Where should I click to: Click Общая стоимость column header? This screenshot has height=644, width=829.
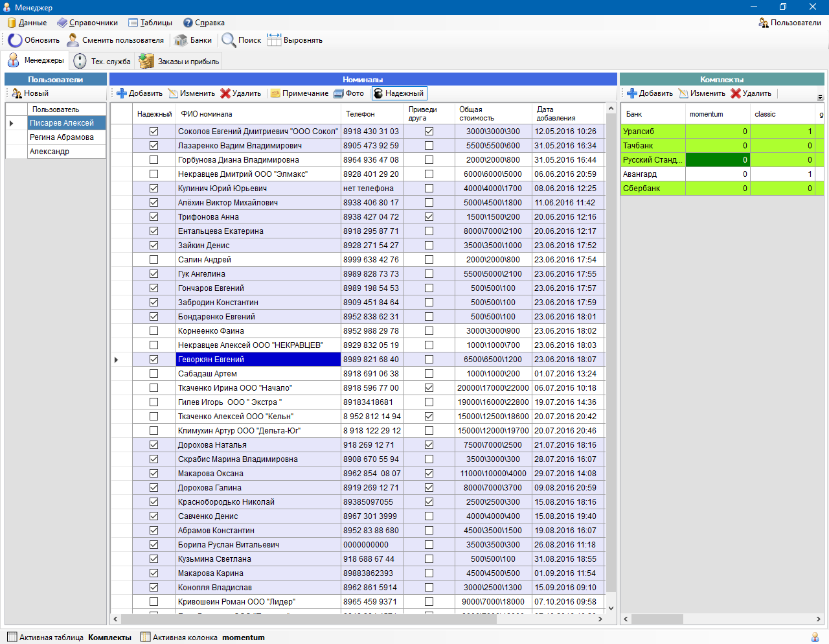point(494,113)
